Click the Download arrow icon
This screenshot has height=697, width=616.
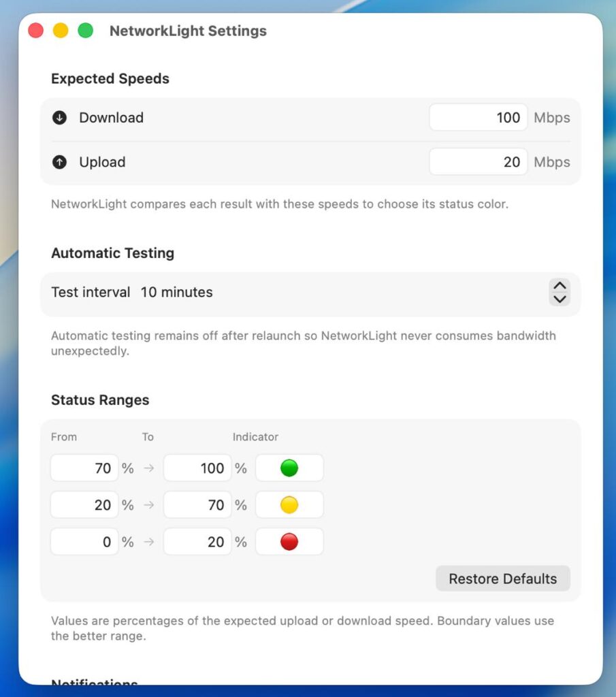[x=59, y=118]
